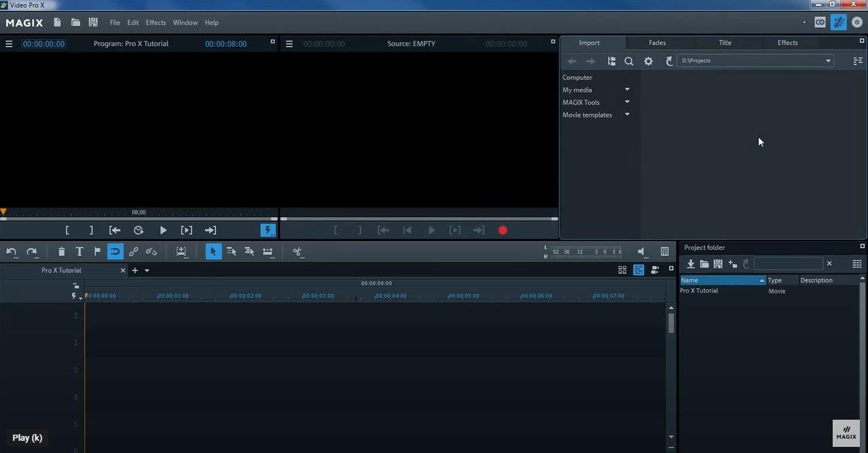
Task: Expand the My media dropdown arrow
Action: (x=627, y=90)
